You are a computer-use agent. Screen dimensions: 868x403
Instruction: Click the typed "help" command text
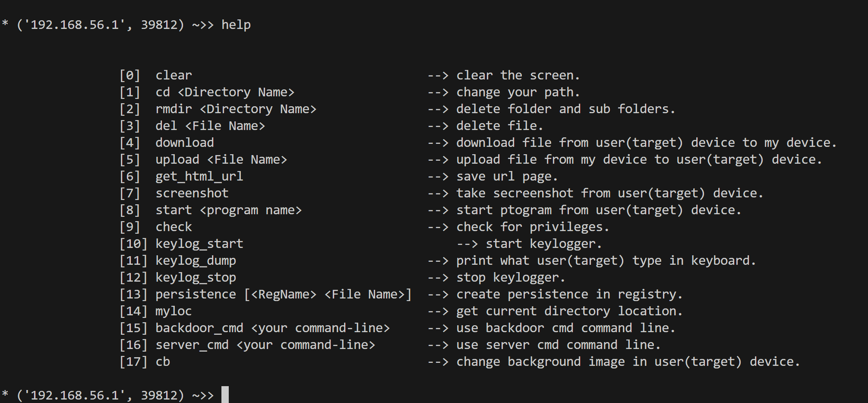coord(236,25)
